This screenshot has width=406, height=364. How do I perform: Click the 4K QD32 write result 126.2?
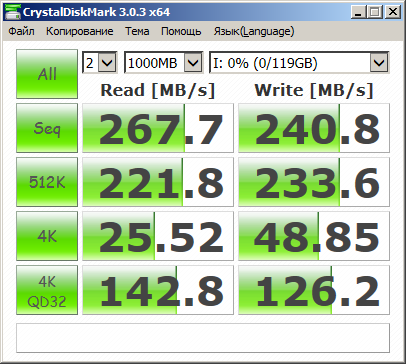point(314,290)
